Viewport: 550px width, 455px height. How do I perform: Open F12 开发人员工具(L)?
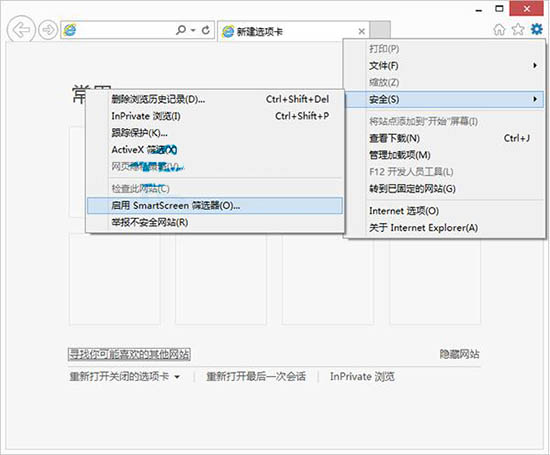coord(444,172)
